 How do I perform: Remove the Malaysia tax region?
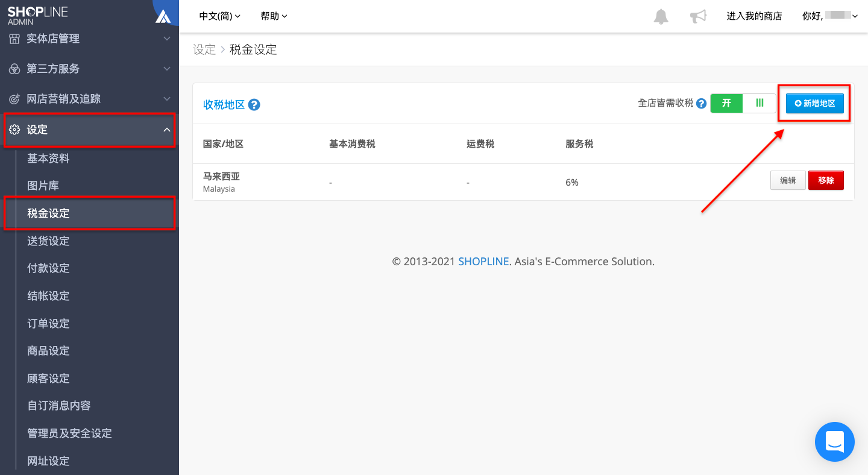(x=826, y=180)
